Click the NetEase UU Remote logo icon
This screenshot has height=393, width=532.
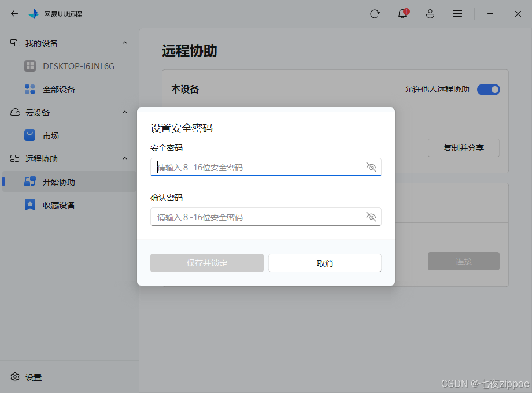pos(34,14)
